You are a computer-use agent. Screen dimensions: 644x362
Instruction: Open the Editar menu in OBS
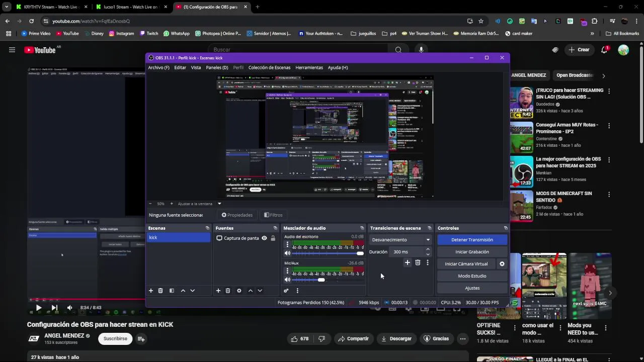coord(180,67)
